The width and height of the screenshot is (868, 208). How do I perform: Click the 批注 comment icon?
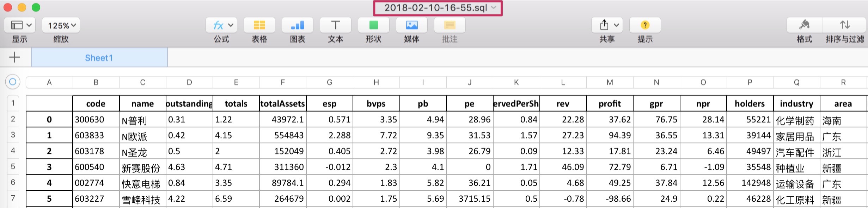point(450,25)
